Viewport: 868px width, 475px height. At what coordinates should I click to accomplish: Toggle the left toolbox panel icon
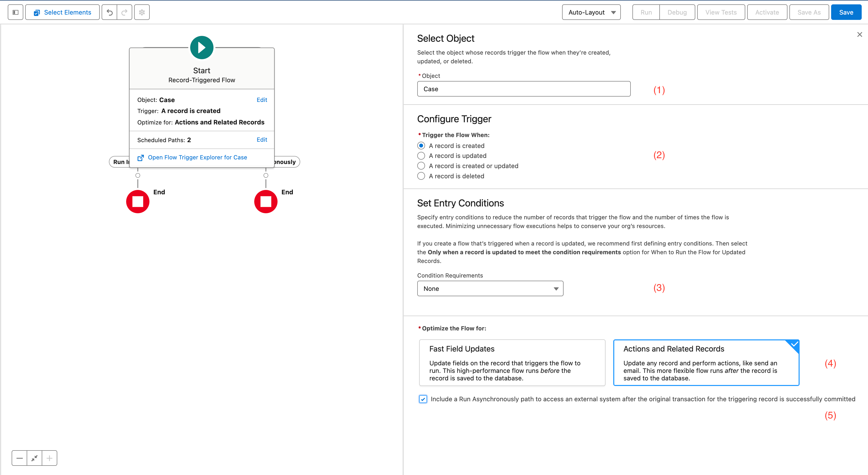16,12
